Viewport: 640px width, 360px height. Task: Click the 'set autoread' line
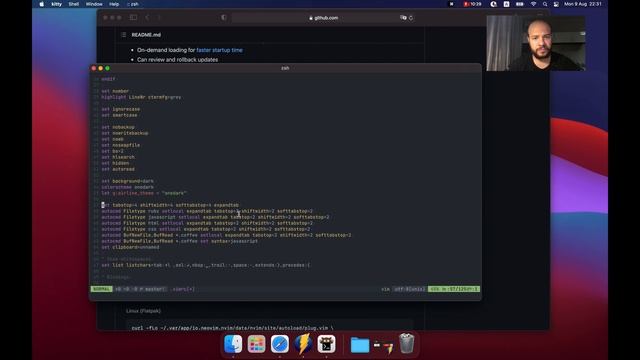click(x=118, y=169)
